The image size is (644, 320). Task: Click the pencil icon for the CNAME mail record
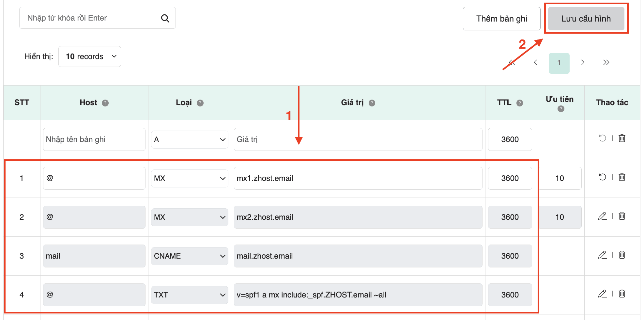tap(603, 255)
